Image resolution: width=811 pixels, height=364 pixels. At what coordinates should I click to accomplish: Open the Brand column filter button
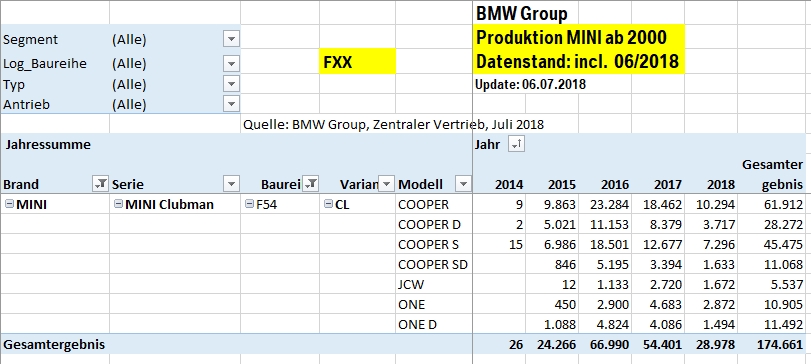point(100,184)
